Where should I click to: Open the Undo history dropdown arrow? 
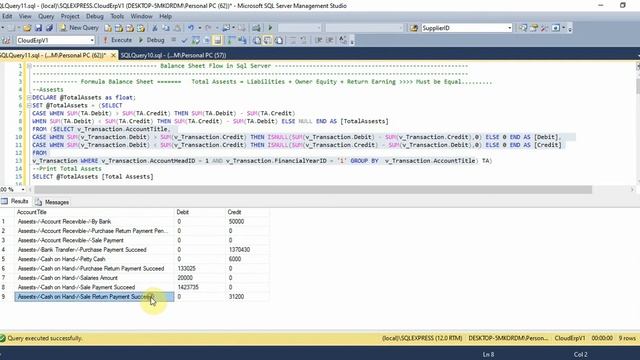(x=200, y=28)
